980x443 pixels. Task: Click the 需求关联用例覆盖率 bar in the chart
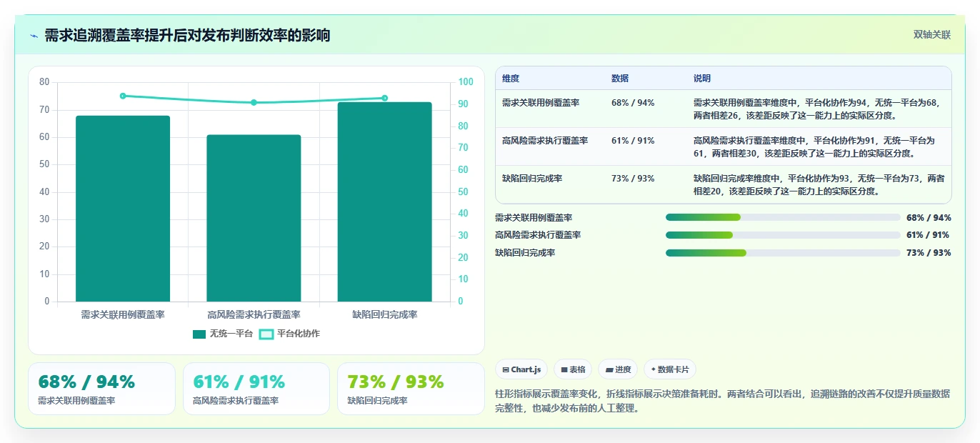tap(123, 209)
